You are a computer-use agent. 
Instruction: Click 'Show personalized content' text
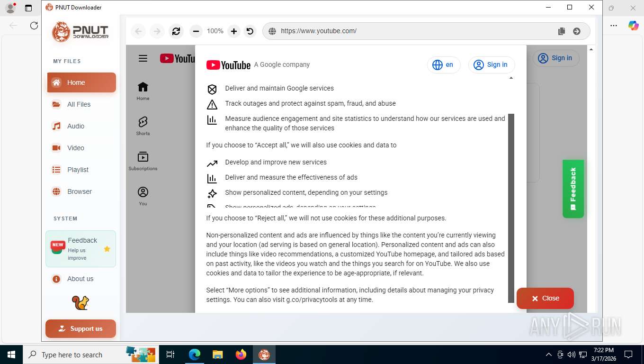pos(306,192)
